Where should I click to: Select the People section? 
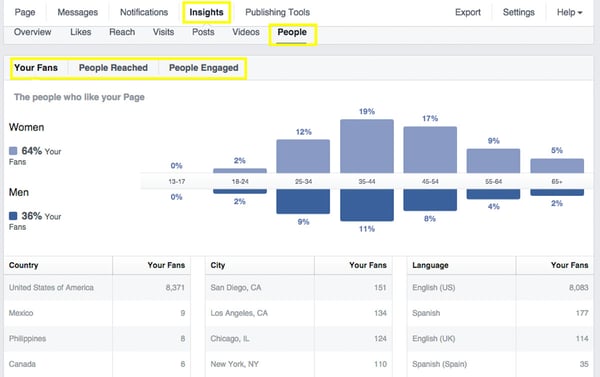point(292,32)
